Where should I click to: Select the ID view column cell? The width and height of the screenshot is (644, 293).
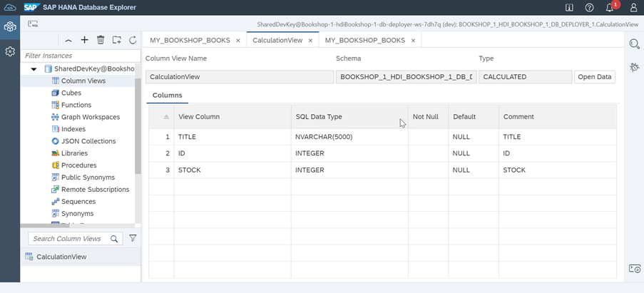[x=232, y=153]
